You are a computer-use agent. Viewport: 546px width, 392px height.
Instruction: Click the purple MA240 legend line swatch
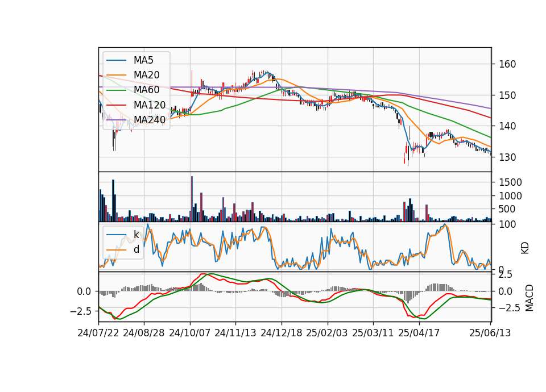(116, 120)
